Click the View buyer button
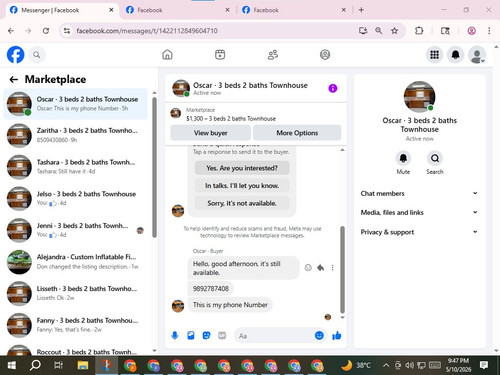Screen dimensions: 500x375 [x=211, y=133]
